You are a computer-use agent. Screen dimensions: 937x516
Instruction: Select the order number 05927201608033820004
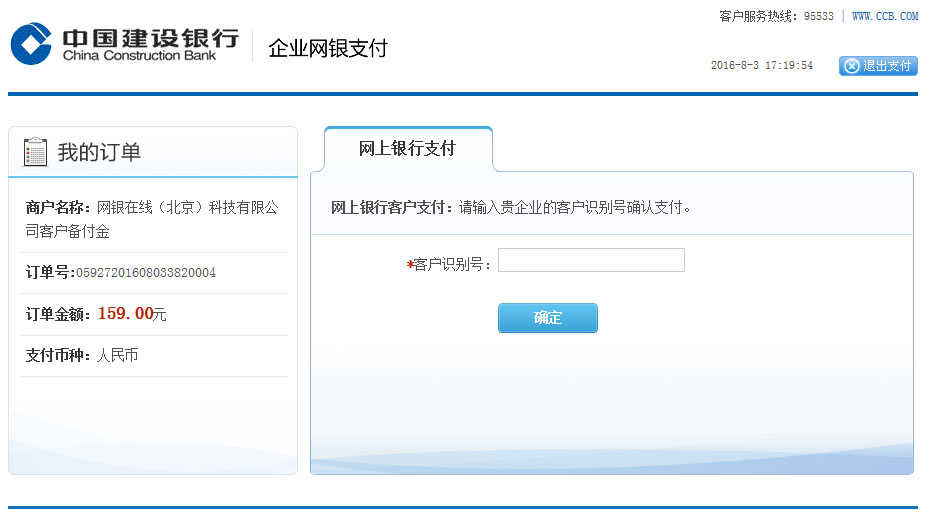click(x=146, y=273)
